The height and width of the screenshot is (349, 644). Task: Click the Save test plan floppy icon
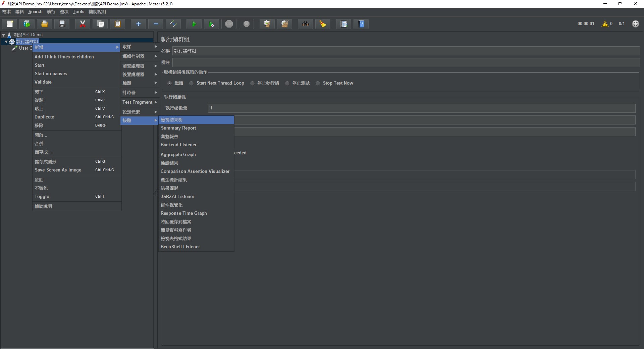[62, 24]
